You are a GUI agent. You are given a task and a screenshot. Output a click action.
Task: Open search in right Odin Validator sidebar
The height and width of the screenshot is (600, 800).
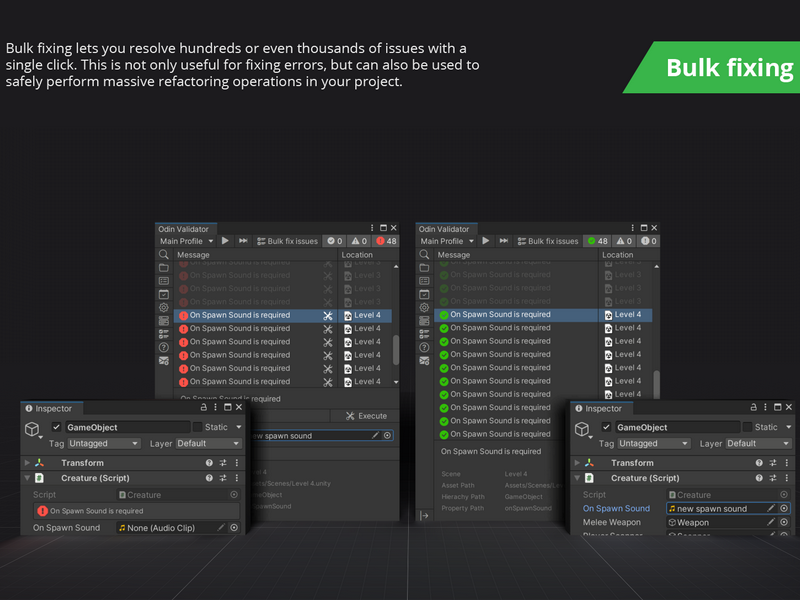pos(424,254)
